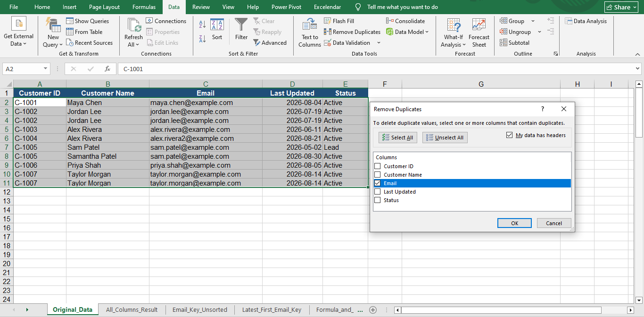Open the File tab
This screenshot has height=317, width=644.
coord(14,7)
